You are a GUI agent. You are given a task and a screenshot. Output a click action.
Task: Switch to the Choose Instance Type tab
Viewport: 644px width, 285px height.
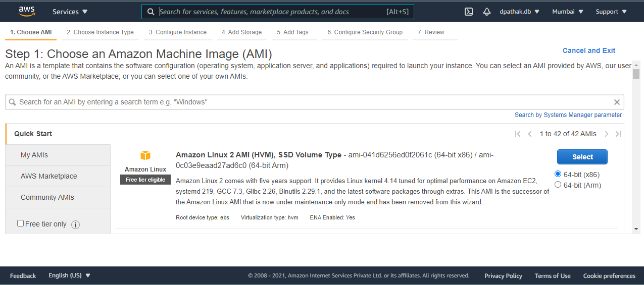pyautogui.click(x=100, y=32)
